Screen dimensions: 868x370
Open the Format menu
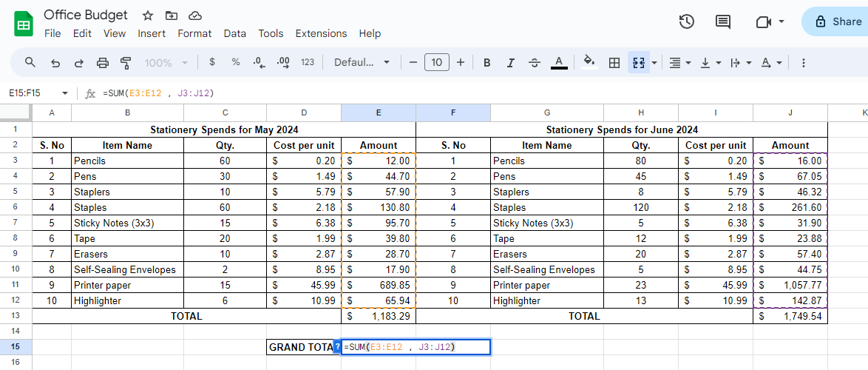click(194, 34)
